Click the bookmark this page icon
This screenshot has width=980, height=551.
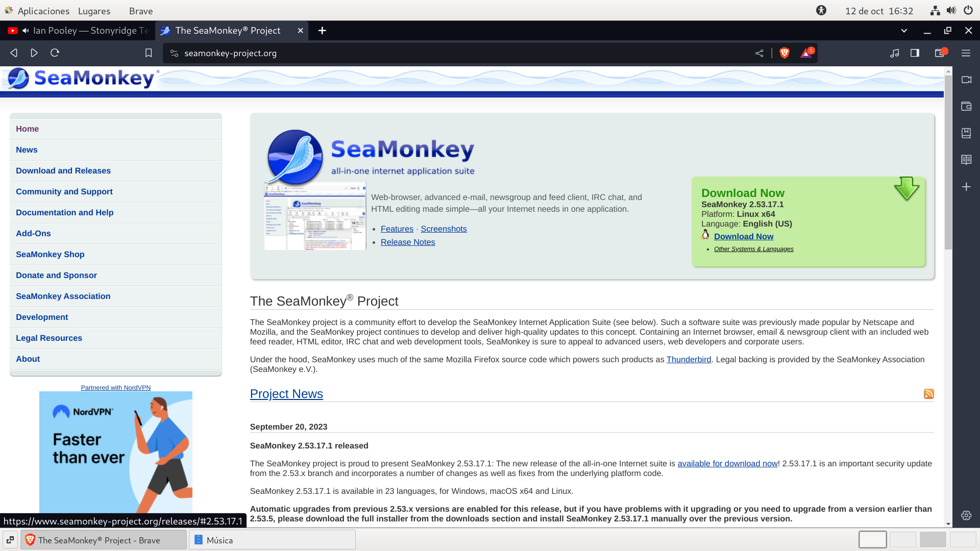(149, 53)
